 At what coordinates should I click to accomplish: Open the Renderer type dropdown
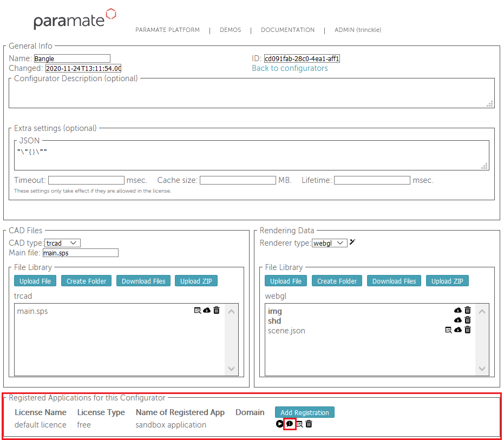pyautogui.click(x=330, y=243)
